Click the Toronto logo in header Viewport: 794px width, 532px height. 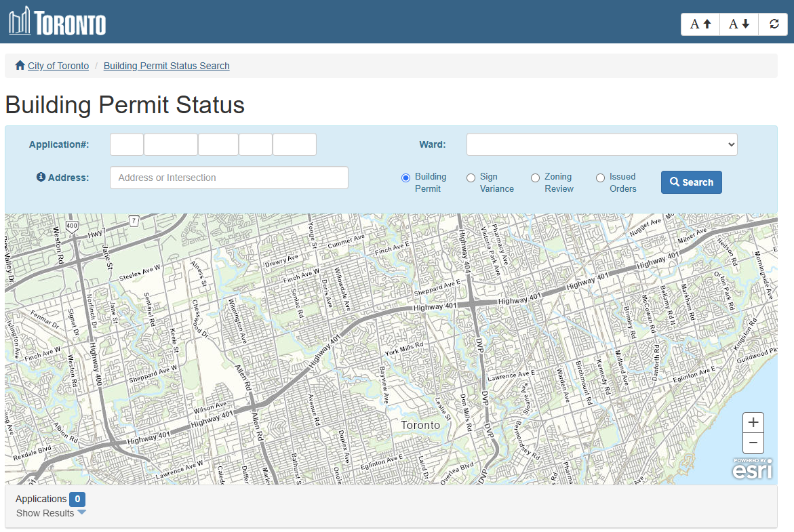click(58, 22)
